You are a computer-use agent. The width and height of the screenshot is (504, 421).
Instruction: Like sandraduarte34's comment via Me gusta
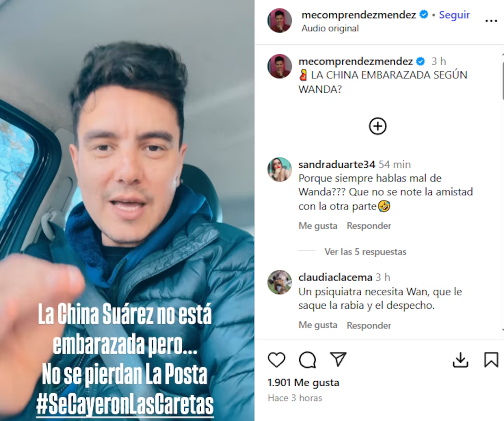tap(318, 226)
